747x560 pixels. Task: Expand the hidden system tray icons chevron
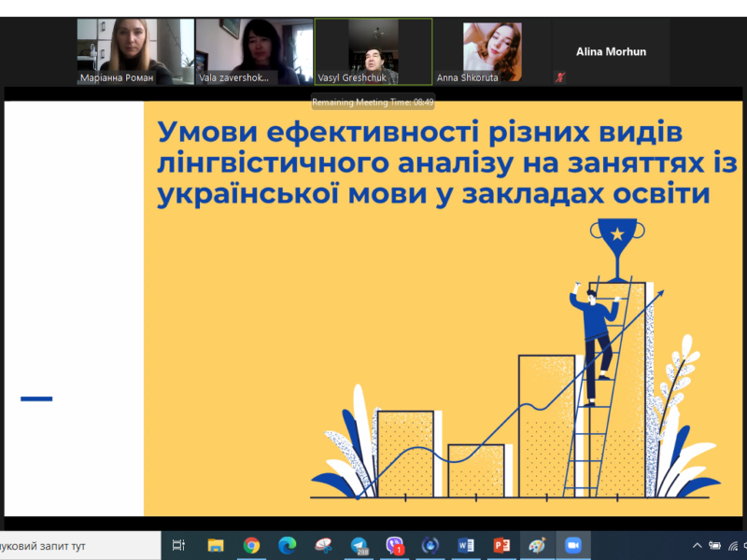coord(697,545)
